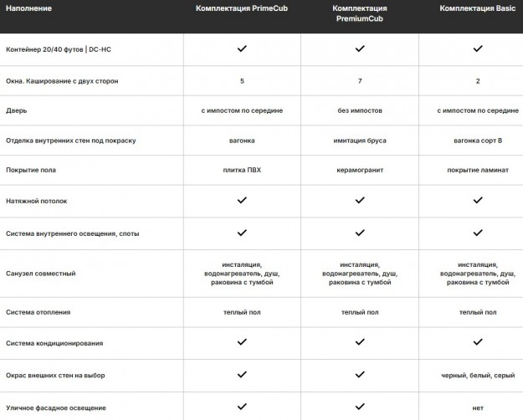Click PrimeCub checkmark in Натяжной потолок row
523x420 pixels.
point(242,201)
